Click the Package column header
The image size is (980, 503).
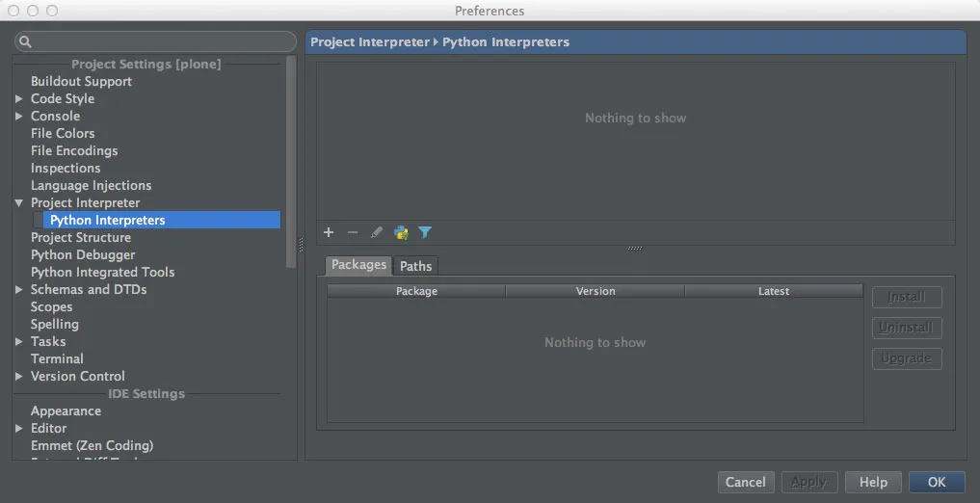416,291
